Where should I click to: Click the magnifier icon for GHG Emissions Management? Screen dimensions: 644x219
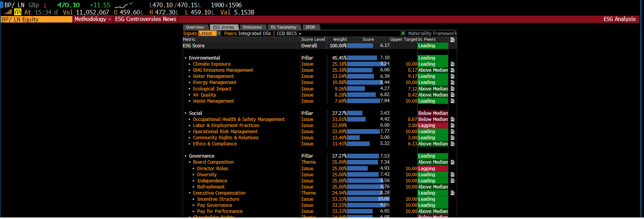click(452, 70)
